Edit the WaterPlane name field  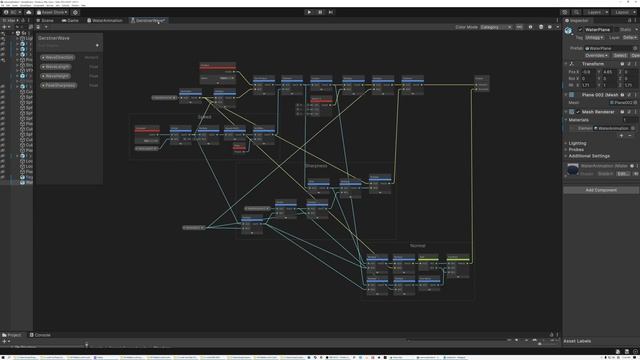point(600,30)
